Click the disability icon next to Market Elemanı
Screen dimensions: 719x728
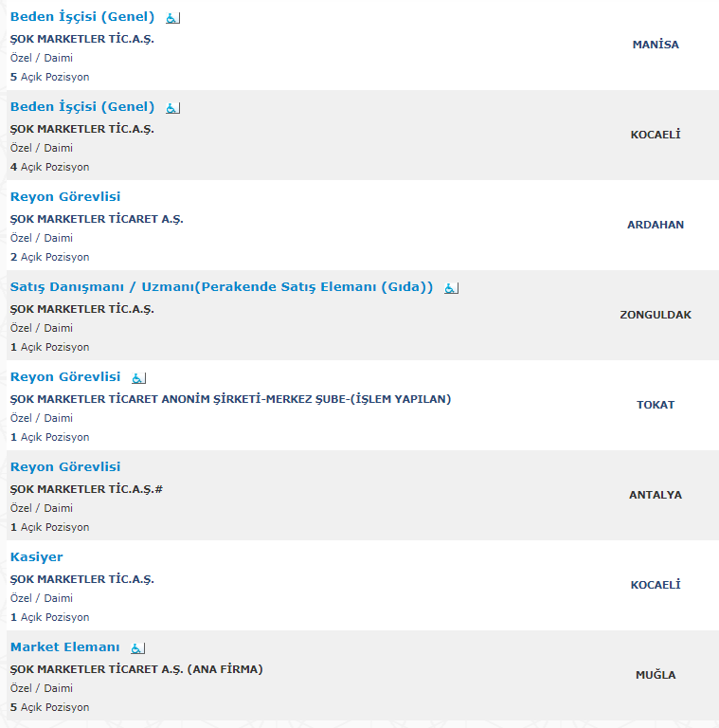[x=137, y=648]
